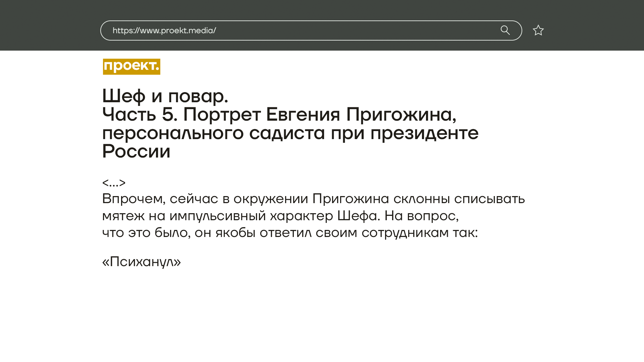This screenshot has width=644, height=362.
Task: Click the headline word "России"
Action: pyautogui.click(x=136, y=152)
